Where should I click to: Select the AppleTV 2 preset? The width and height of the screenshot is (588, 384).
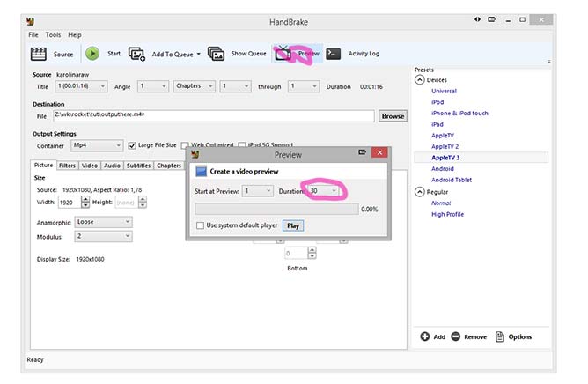[x=445, y=147]
